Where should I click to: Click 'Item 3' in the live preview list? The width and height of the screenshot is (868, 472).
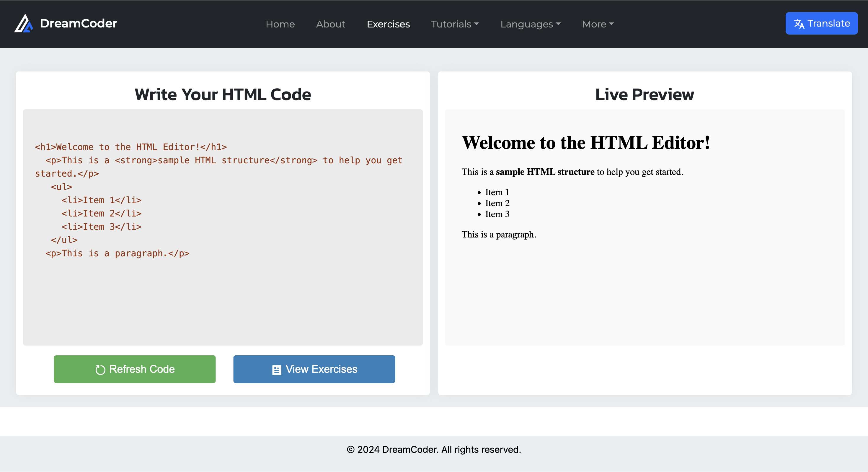497,214
